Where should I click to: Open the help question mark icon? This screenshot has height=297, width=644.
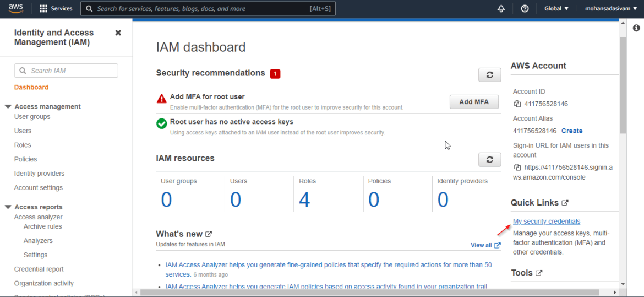[525, 9]
